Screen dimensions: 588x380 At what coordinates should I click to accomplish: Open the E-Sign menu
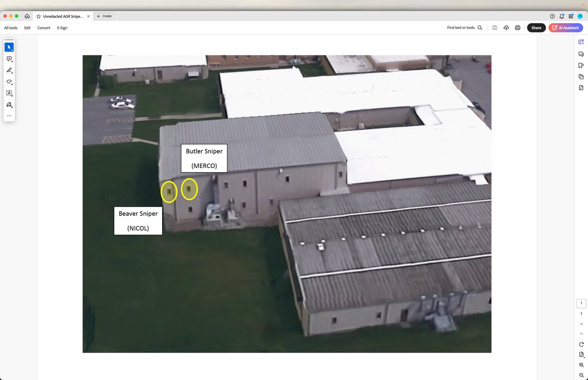(62, 28)
